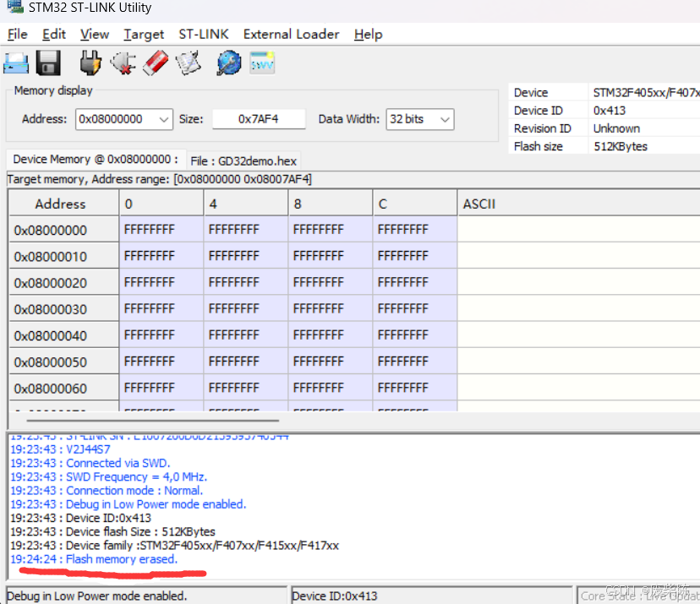The width and height of the screenshot is (700, 604).
Task: Click the Device value STM32F405xx/F407x
Action: pos(647,92)
